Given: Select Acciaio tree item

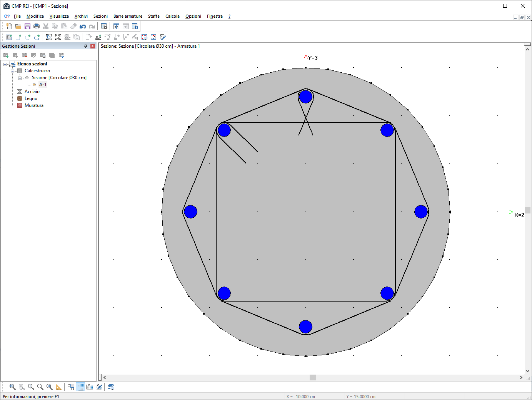Looking at the screenshot, I should (32, 92).
